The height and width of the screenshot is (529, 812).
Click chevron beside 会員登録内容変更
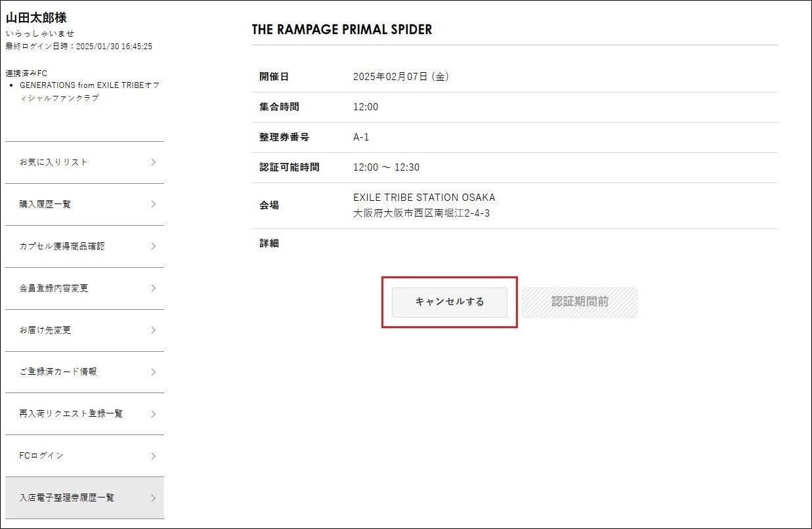153,288
